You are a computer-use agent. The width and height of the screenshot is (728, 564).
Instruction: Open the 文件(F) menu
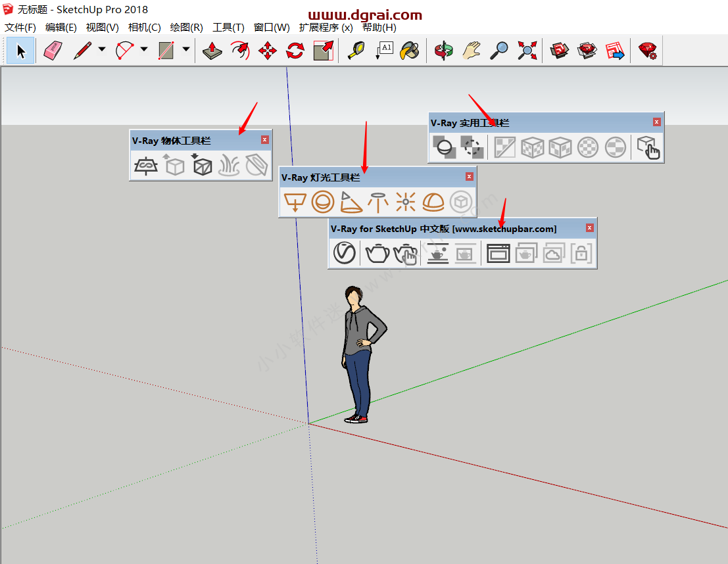click(x=20, y=28)
